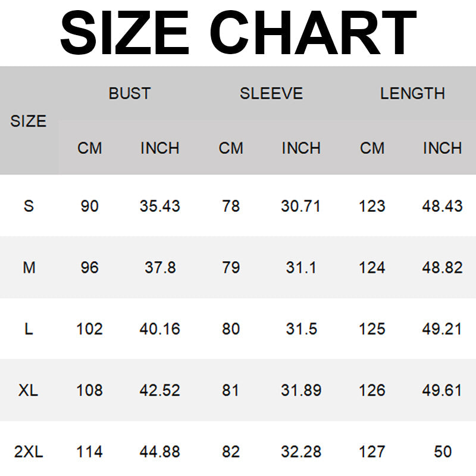476x476 pixels.
Task: Click the L size row label
Action: click(29, 329)
